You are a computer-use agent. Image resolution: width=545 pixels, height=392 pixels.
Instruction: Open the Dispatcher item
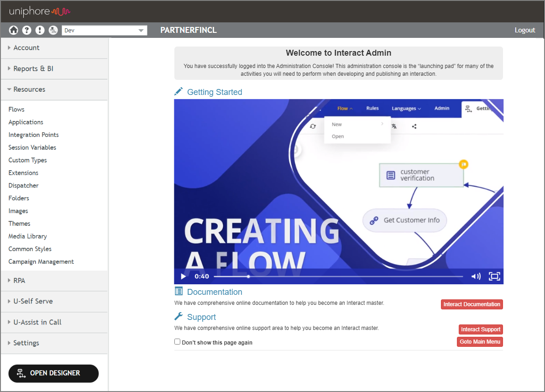coord(23,186)
